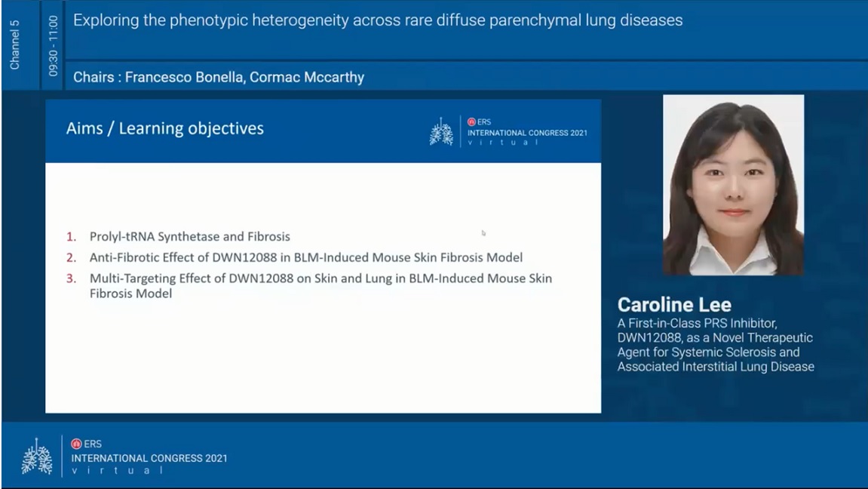The image size is (868, 489).
Task: Click the Channel 5 label
Action: [x=15, y=45]
